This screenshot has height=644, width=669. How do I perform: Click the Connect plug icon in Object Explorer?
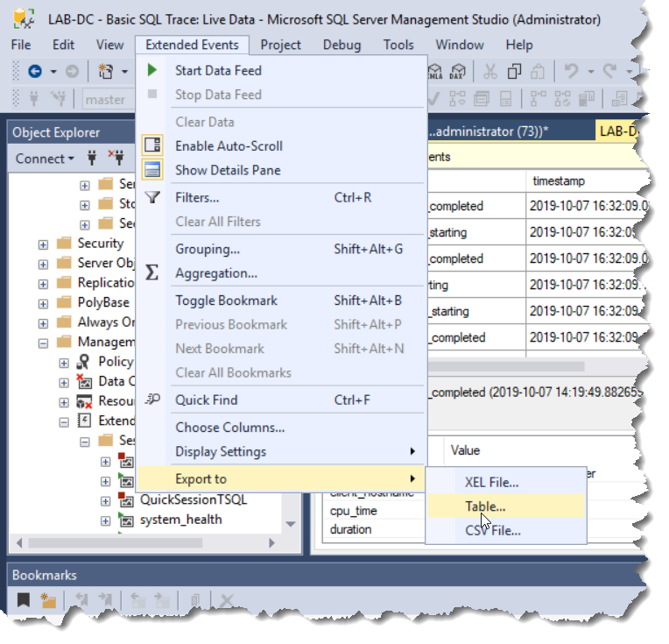click(x=91, y=159)
